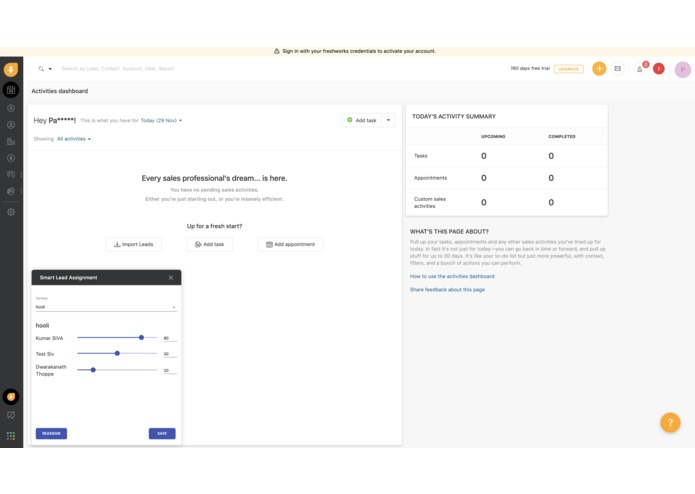Click the Smart Lead Assignment panel title

click(68, 278)
